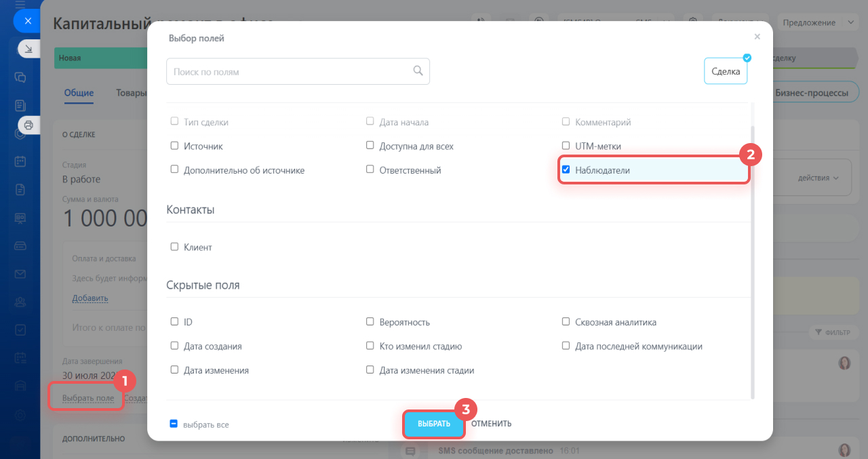Check the Источник field checkbox
868x459 pixels.
174,146
